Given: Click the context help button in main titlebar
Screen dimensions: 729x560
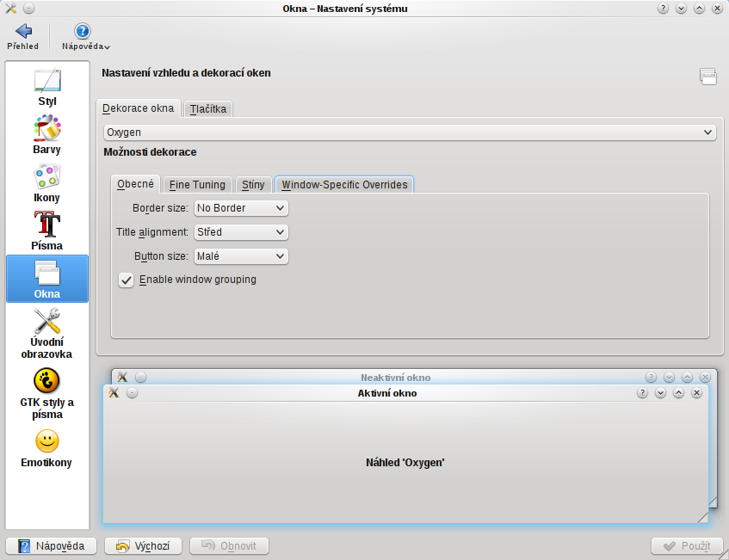Looking at the screenshot, I should pyautogui.click(x=663, y=9).
